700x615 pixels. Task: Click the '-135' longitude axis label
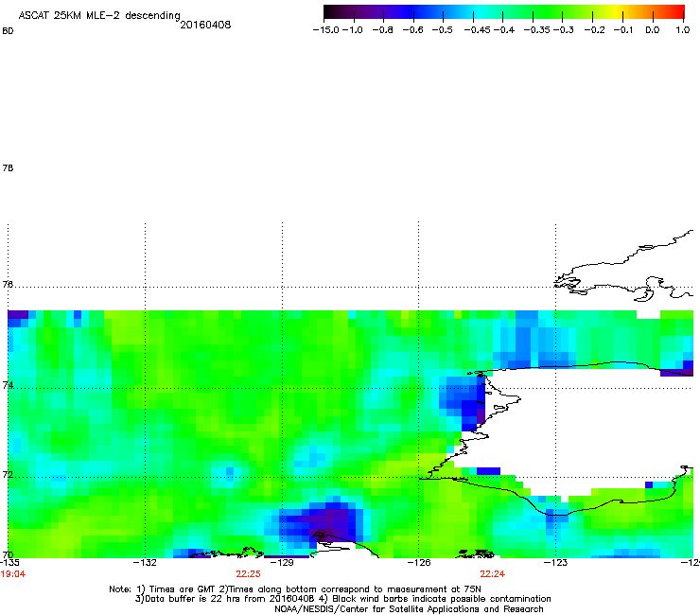point(9,562)
